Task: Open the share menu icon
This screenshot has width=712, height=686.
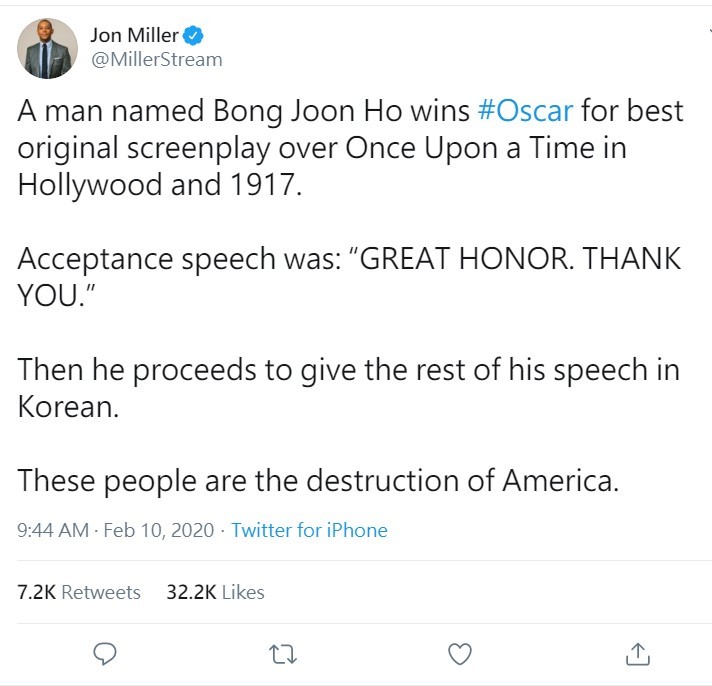Action: (636, 653)
